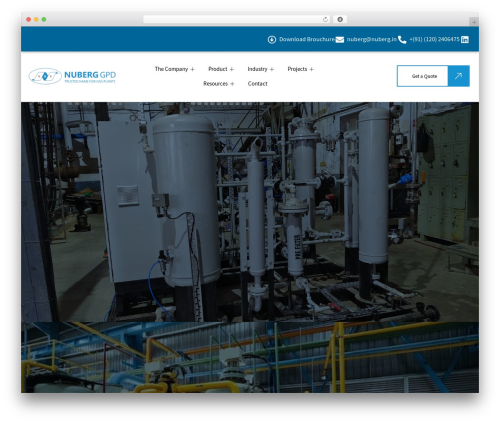Open the Projects menu
Screen dimensions: 500x423
pos(297,69)
